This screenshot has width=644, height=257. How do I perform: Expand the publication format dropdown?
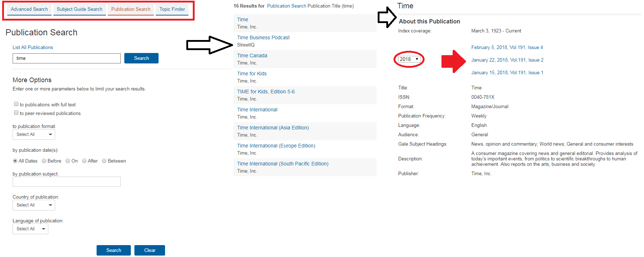pyautogui.click(x=34, y=134)
